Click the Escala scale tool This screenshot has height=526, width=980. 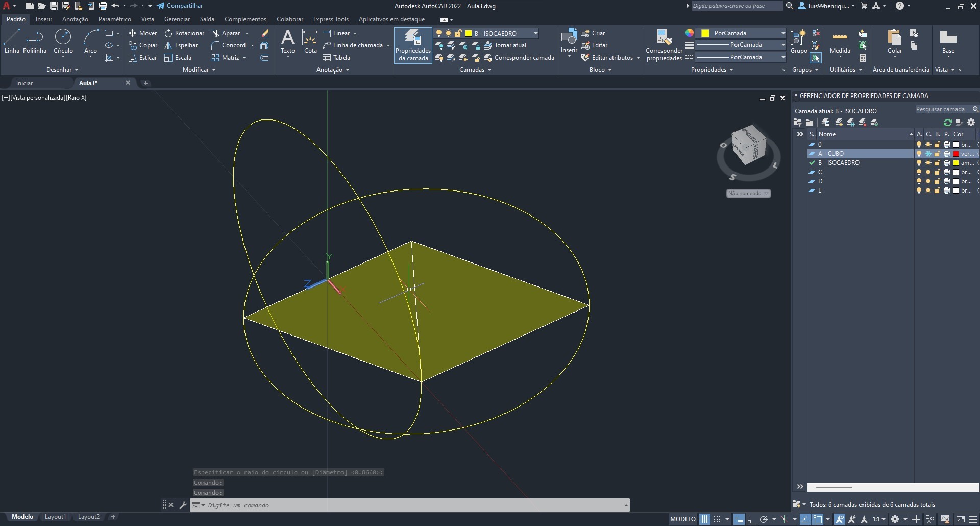178,58
